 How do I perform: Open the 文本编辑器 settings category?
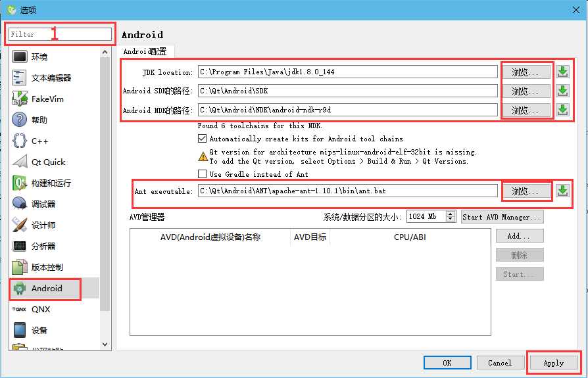point(55,78)
